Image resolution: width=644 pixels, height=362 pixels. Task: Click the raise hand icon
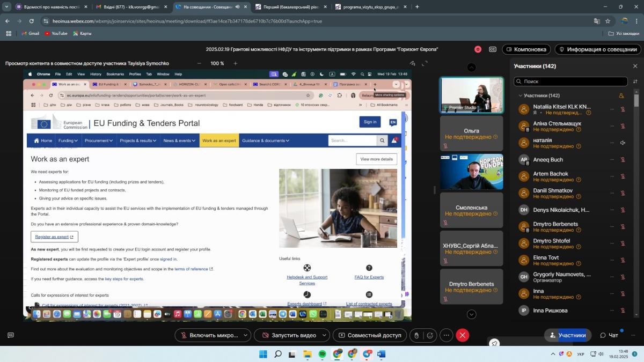416,335
